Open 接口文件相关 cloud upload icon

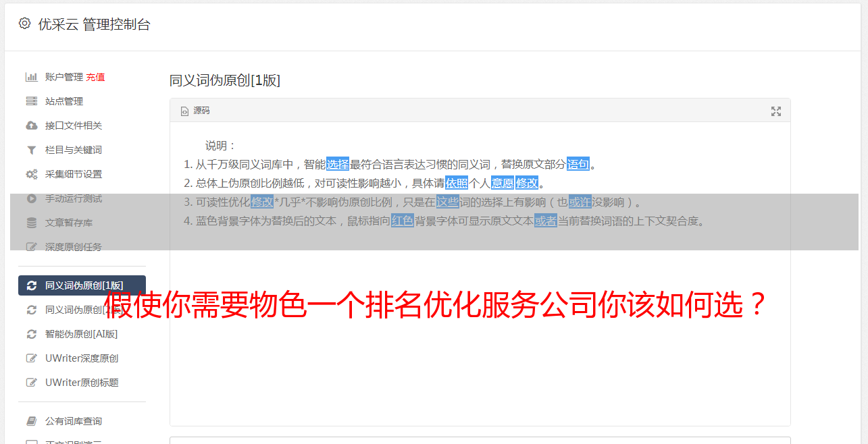(31, 126)
